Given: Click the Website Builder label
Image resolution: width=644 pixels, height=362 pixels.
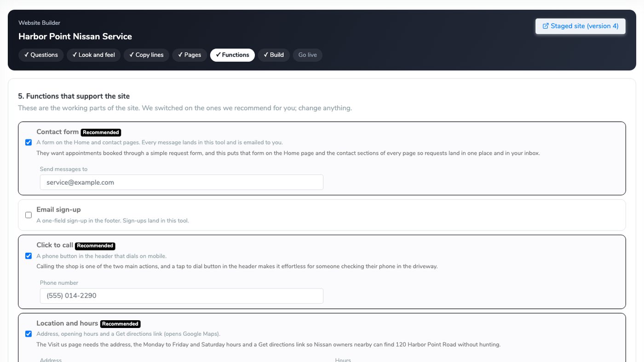Looking at the screenshot, I should pos(39,23).
